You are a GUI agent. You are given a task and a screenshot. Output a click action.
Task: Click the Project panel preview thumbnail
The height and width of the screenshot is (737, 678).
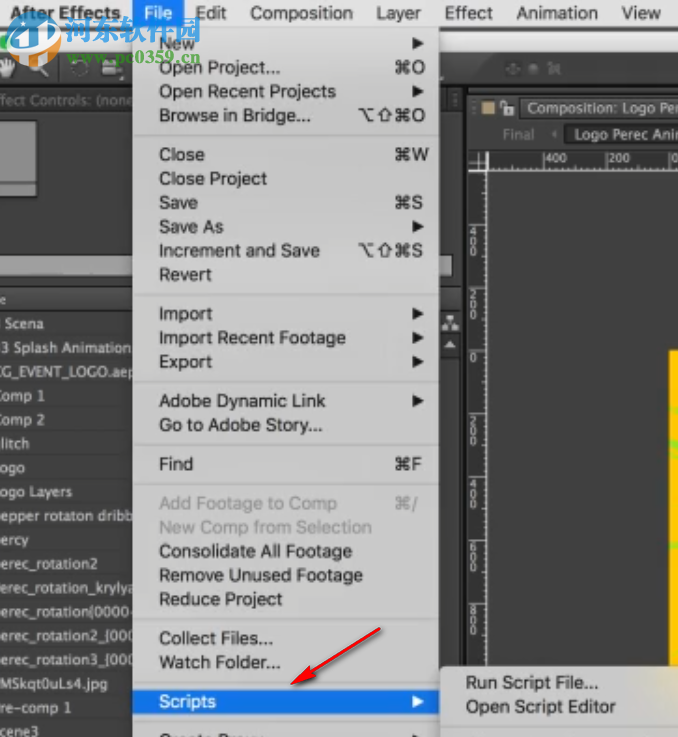(x=18, y=158)
